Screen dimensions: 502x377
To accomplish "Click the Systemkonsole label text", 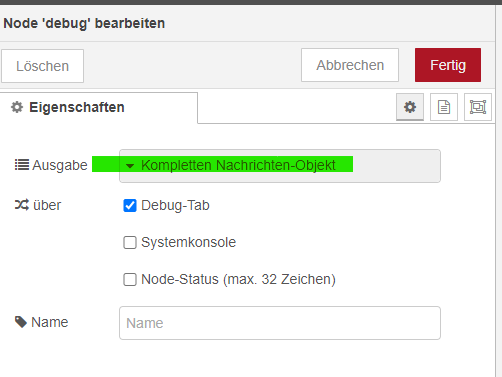I will (x=188, y=242).
